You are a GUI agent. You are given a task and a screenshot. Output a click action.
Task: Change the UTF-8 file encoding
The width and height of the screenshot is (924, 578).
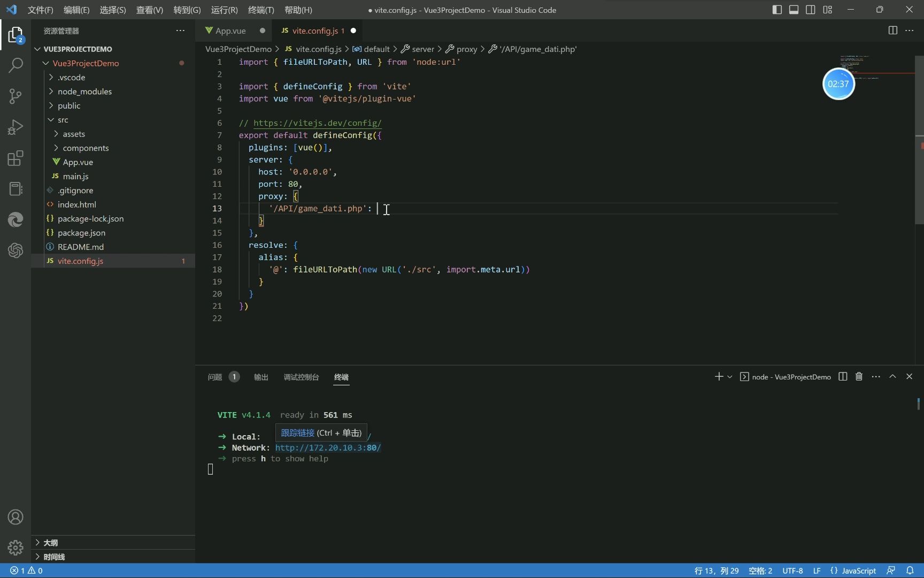[792, 571]
